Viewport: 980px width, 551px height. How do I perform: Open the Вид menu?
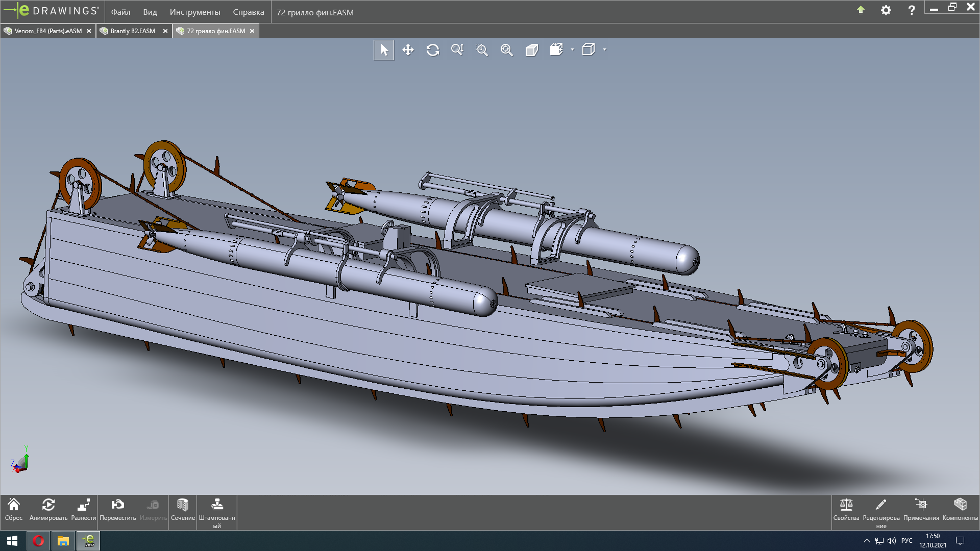coord(150,12)
